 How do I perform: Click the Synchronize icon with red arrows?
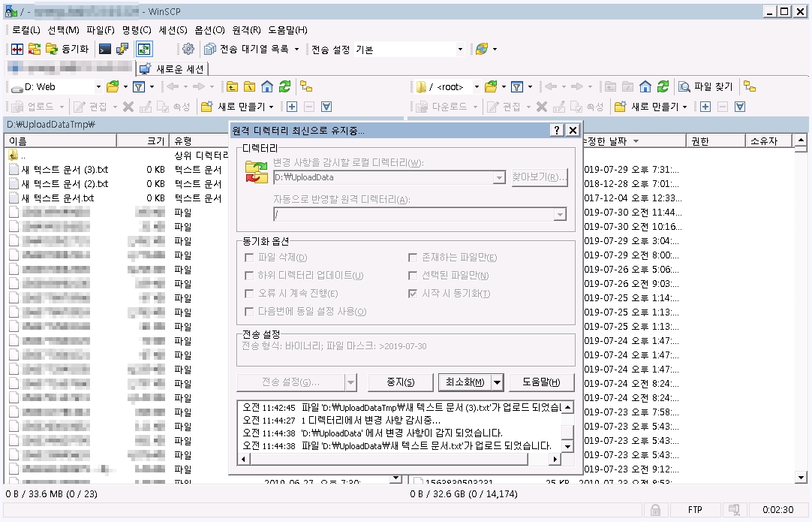(35, 50)
